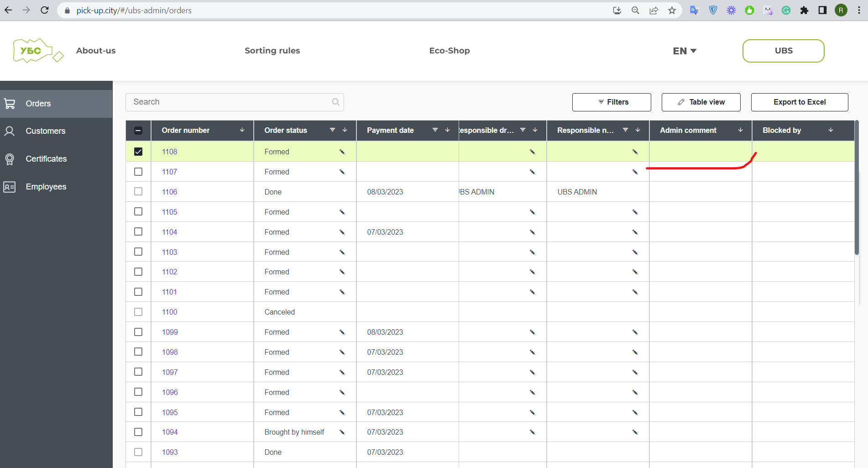The image size is (868, 468).
Task: Check order 1107 checkbox
Action: click(x=138, y=172)
